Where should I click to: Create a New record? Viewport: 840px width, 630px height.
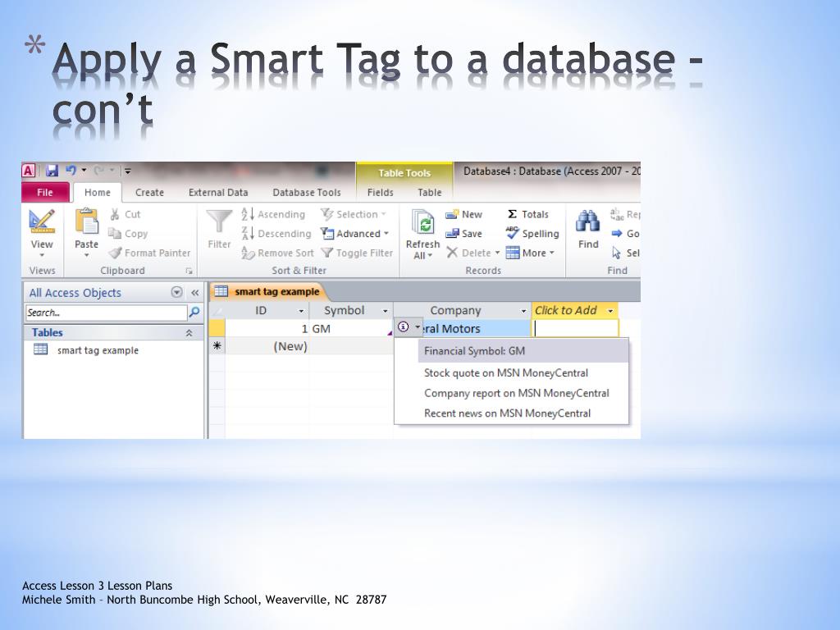click(x=464, y=214)
